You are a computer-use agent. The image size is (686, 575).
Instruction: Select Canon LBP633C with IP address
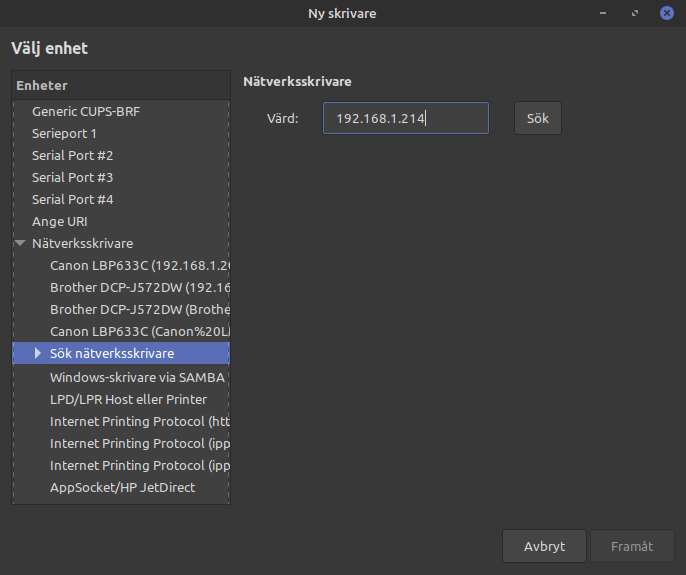tap(139, 265)
